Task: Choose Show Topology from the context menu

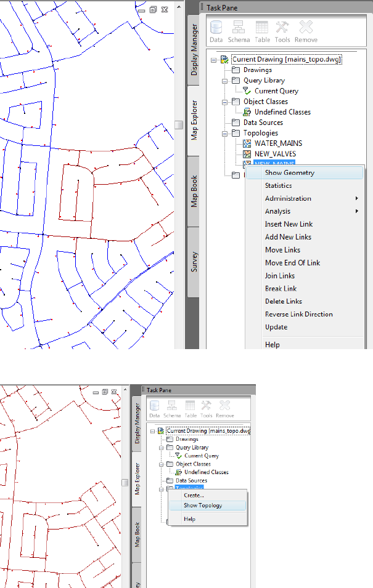Action: (x=203, y=505)
